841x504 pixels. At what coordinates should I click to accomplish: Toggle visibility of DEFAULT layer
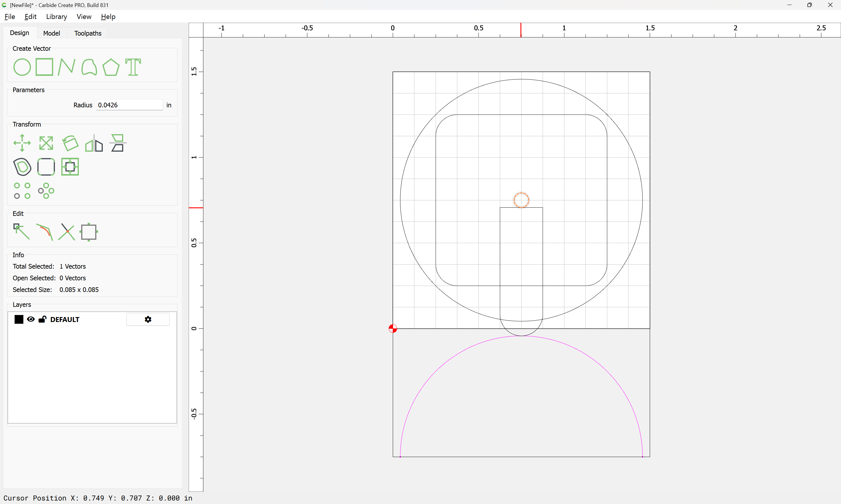click(x=31, y=319)
